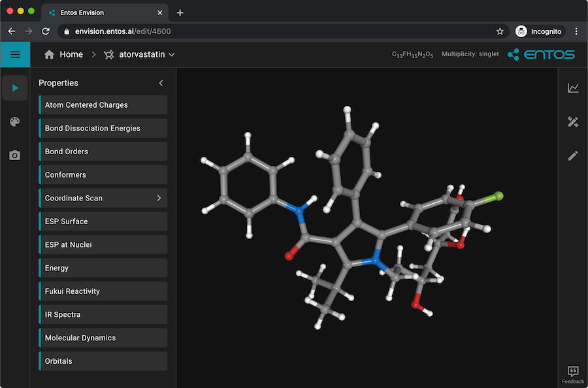Close the Entos Envision tab
588x388 pixels.
(160, 13)
